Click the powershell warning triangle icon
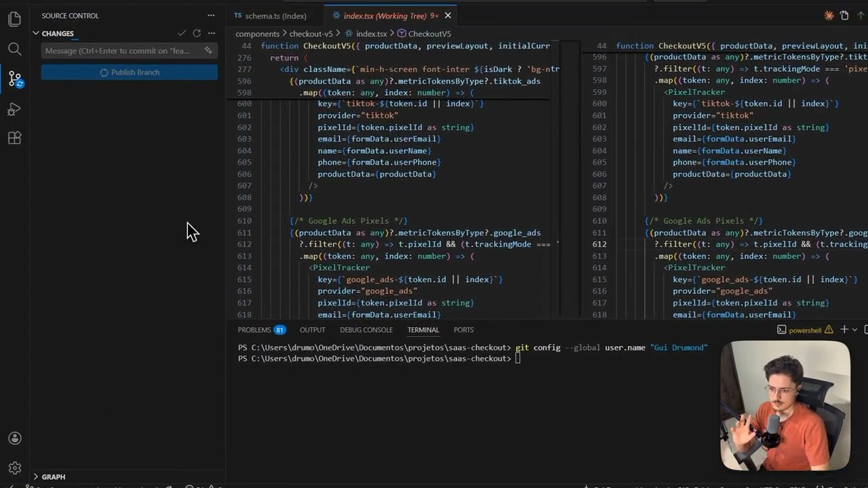 click(829, 330)
